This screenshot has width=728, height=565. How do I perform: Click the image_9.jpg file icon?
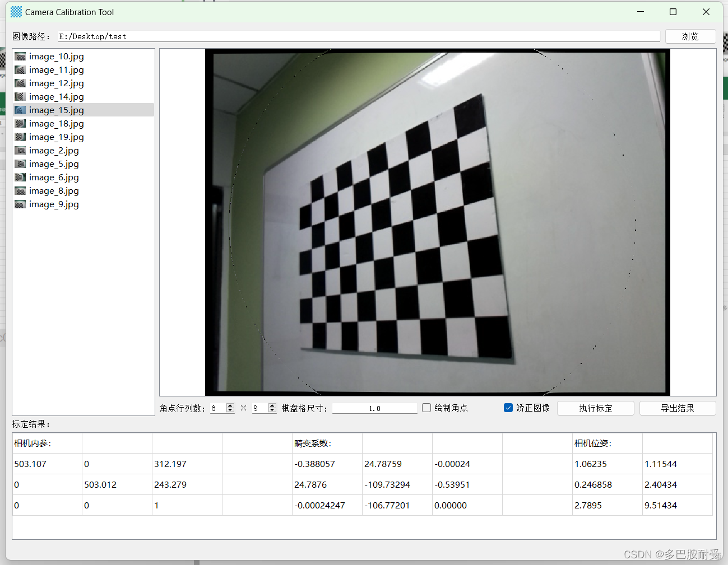20,204
